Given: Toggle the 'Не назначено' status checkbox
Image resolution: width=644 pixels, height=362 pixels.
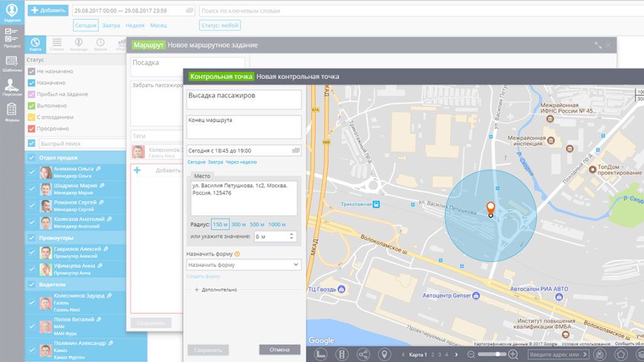Looking at the screenshot, I should coord(31,72).
